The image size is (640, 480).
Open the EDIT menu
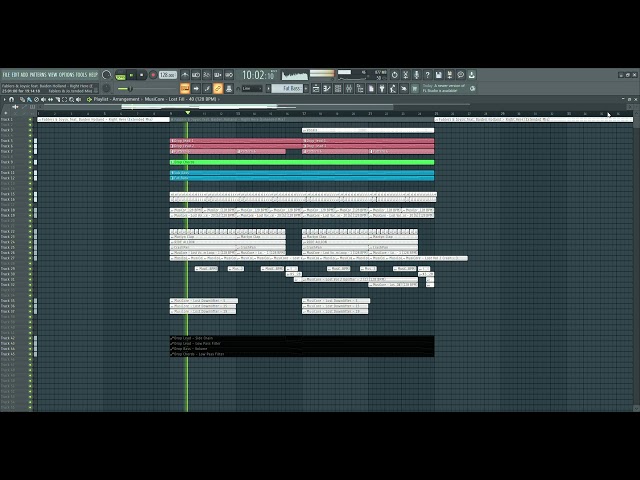click(x=15, y=75)
